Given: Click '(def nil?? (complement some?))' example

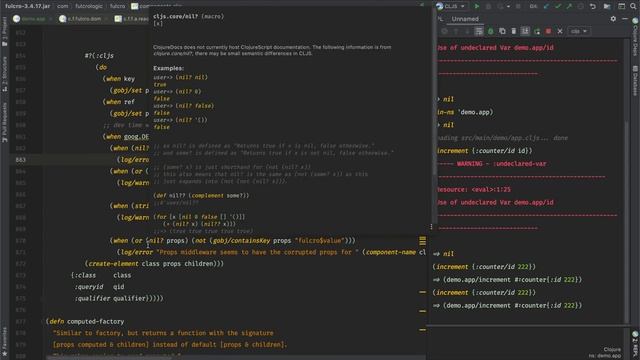Looking at the screenshot, I should [201, 196].
